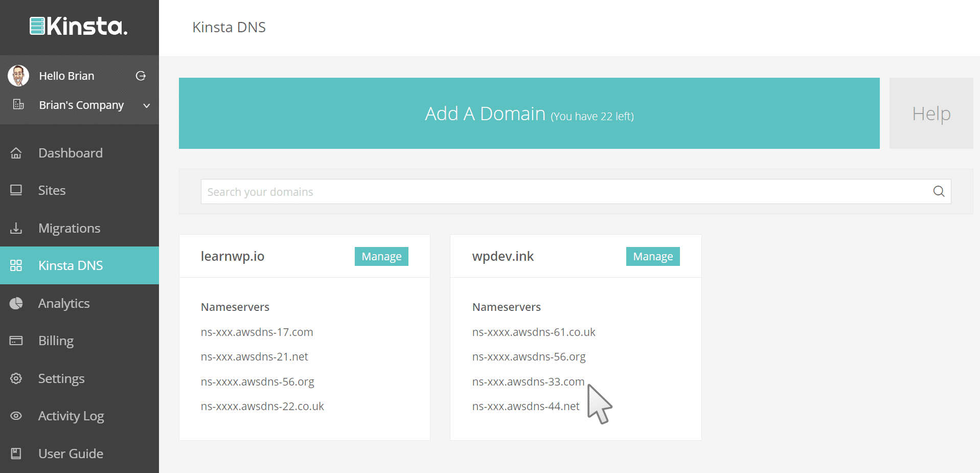Click the Add A Domain button
Viewport: 980px width, 473px height.
coord(529,114)
